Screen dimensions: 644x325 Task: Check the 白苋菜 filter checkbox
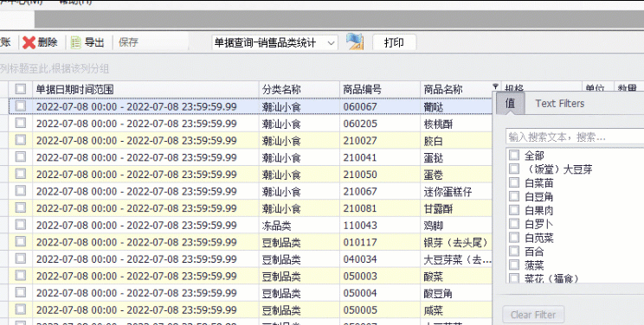514,237
